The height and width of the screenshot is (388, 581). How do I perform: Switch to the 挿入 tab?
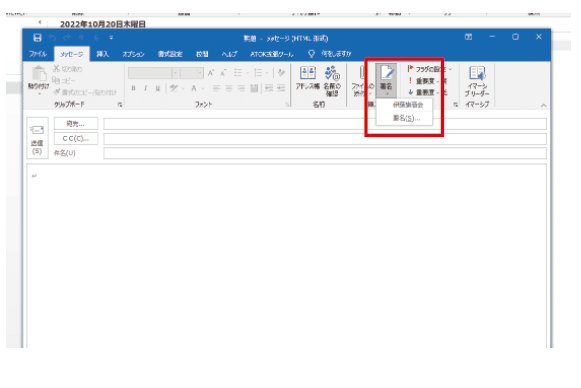pos(103,54)
